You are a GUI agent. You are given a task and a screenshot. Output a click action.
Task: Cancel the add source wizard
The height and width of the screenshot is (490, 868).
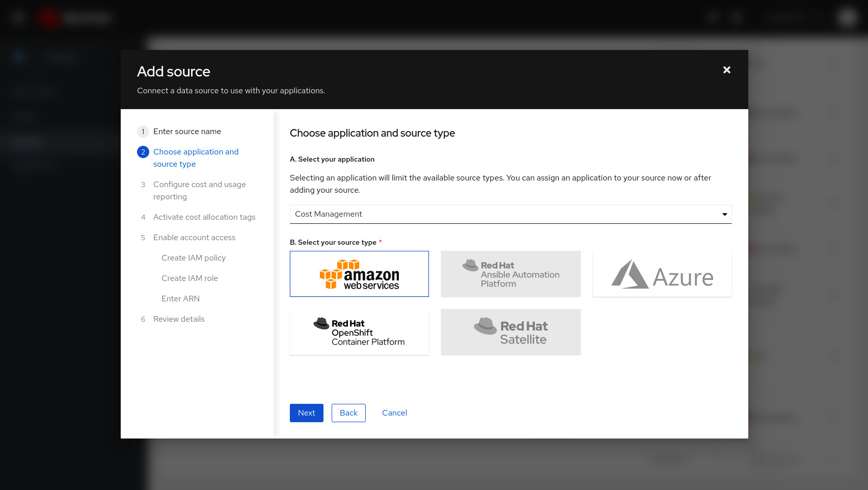click(394, 413)
